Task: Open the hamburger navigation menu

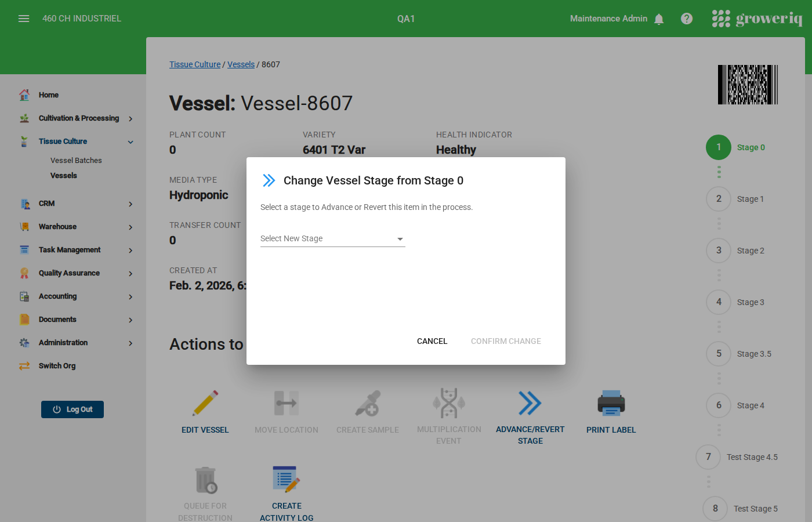Action: [24, 18]
